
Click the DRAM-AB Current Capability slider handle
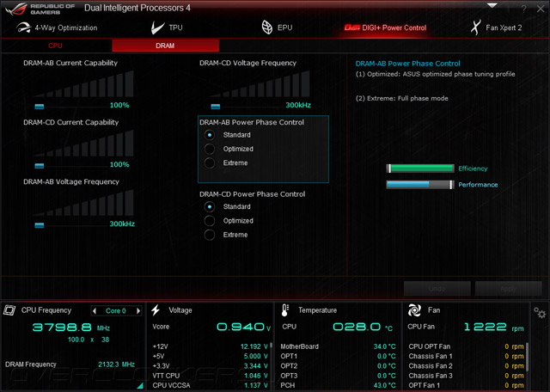(40, 107)
